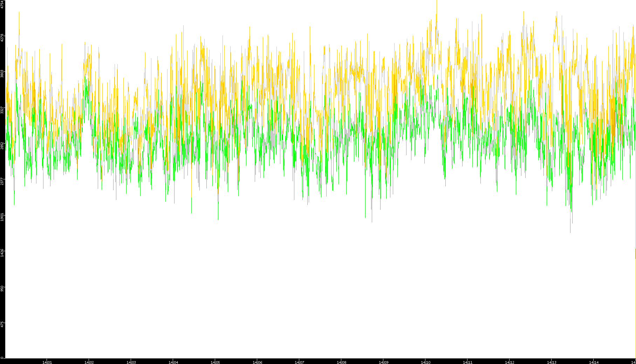Screen dimensions: 636x364
Task: Select the 475 y-axis value
Action: pos(2,324)
